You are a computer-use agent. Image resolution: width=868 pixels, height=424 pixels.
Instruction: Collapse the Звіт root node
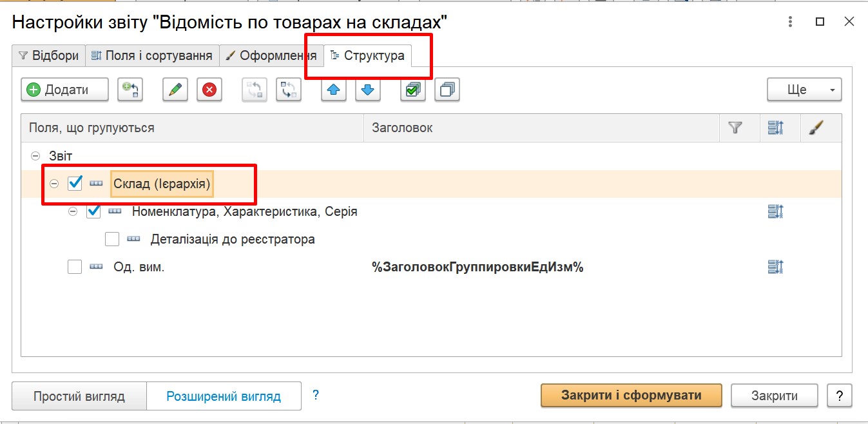coord(35,156)
